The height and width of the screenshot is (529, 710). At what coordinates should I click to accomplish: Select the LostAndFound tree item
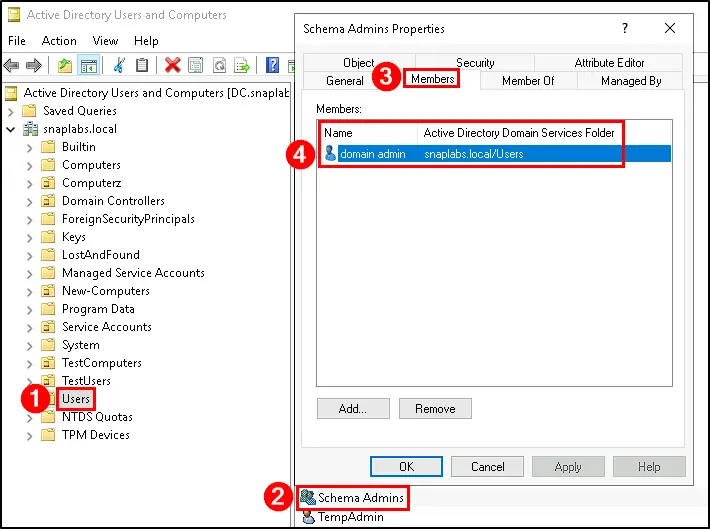(x=101, y=255)
